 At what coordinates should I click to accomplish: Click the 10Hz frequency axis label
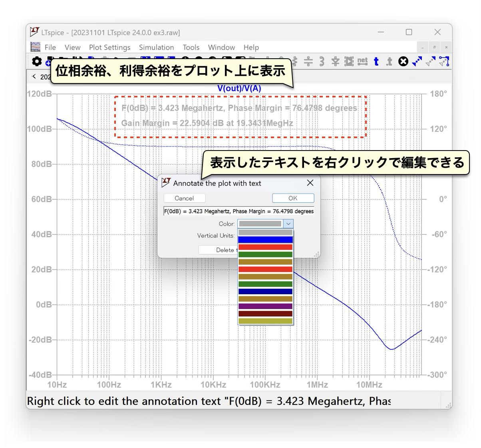click(57, 385)
